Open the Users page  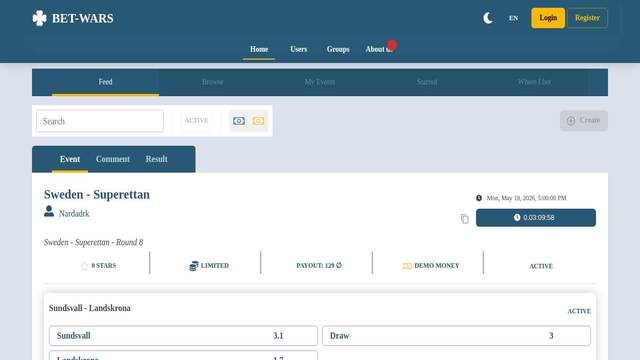coord(298,49)
